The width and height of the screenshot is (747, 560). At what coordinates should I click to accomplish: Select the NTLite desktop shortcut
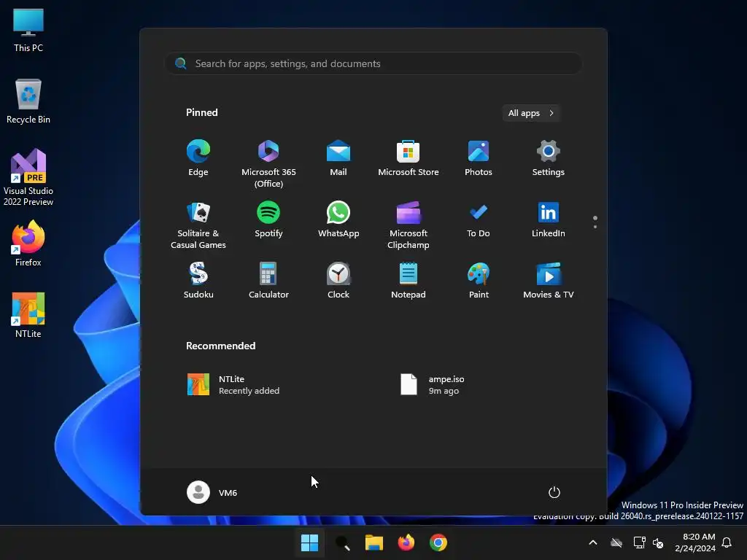click(28, 315)
